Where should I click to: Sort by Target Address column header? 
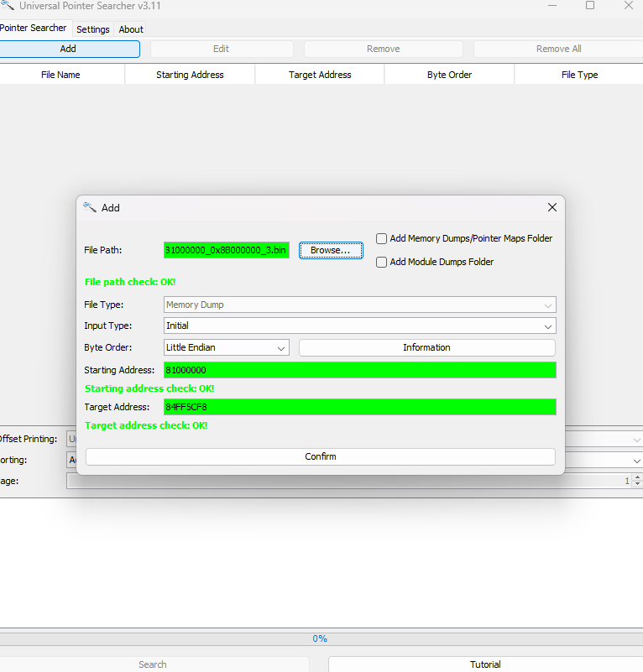(x=320, y=75)
